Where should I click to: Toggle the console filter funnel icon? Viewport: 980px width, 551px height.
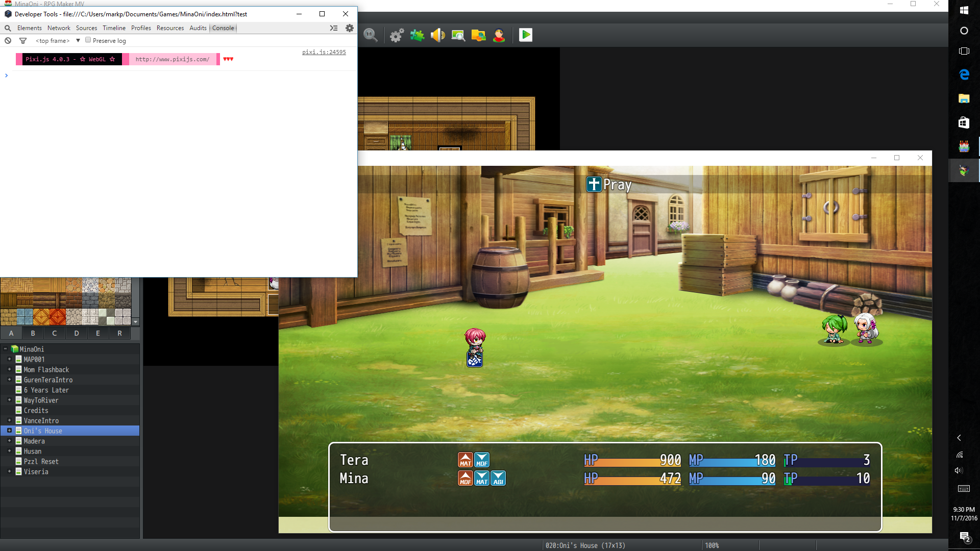click(23, 41)
